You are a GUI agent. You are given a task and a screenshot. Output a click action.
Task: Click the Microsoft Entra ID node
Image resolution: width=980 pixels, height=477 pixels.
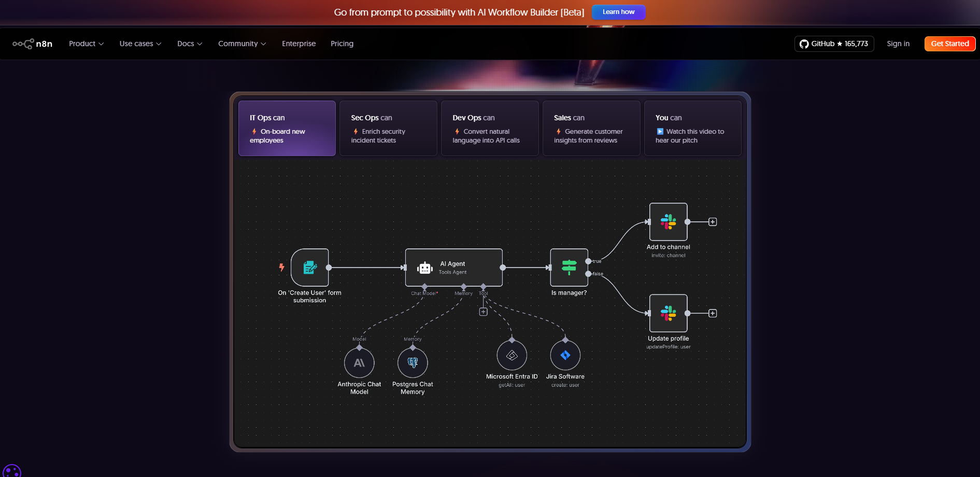coord(512,355)
